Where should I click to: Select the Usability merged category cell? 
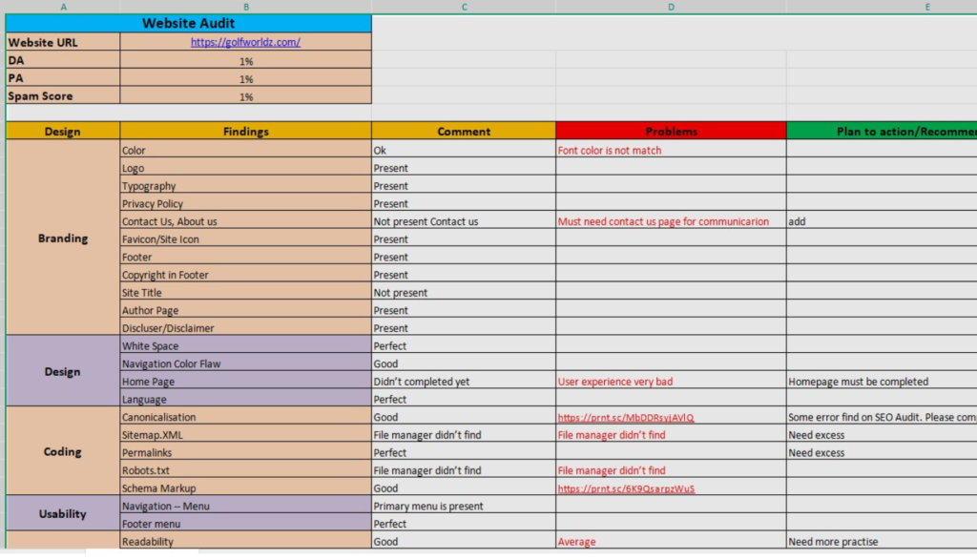(63, 514)
